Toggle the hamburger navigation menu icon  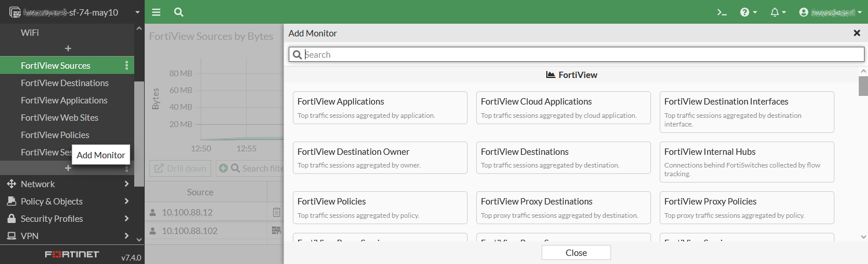tap(156, 12)
